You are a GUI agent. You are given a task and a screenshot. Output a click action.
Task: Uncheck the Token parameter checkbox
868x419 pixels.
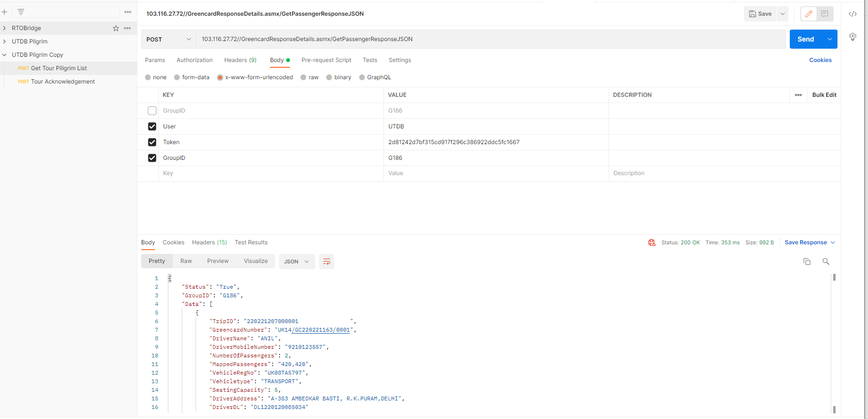152,142
